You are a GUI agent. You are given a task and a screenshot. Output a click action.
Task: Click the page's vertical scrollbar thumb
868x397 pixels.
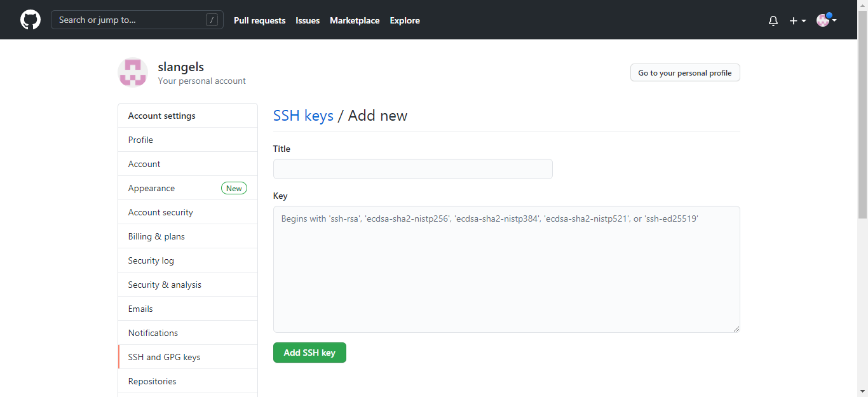pos(862,114)
